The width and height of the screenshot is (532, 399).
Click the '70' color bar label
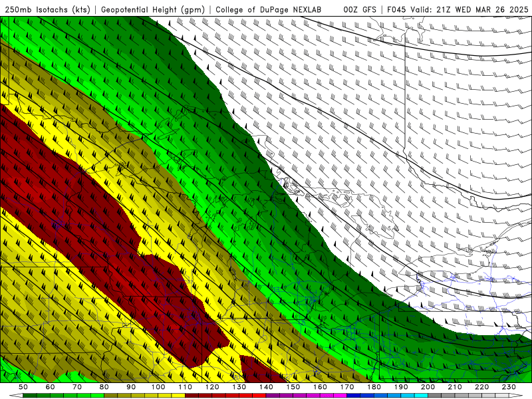pos(77,387)
